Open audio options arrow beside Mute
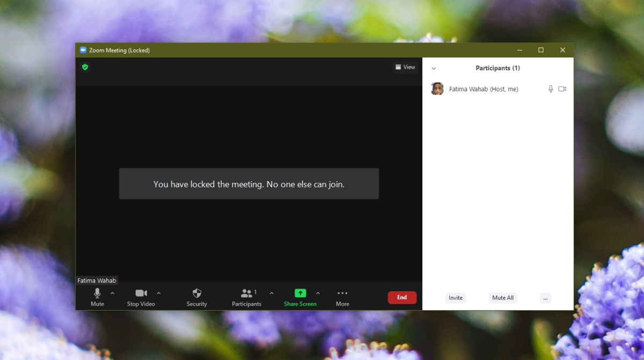644x360 pixels. pos(112,293)
